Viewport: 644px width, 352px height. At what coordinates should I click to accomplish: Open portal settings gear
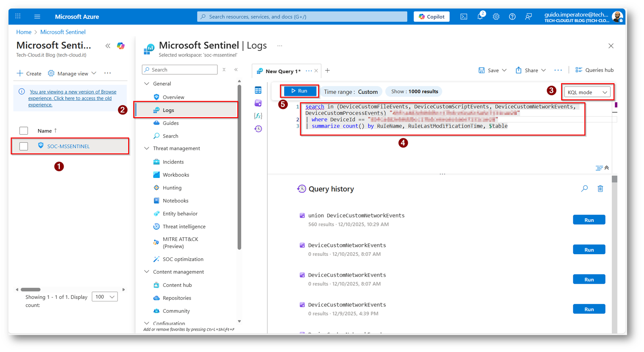click(496, 17)
